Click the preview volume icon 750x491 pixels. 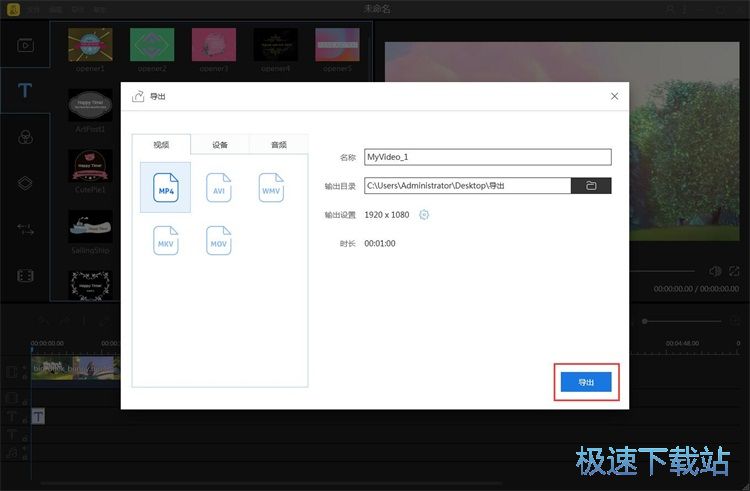[715, 271]
